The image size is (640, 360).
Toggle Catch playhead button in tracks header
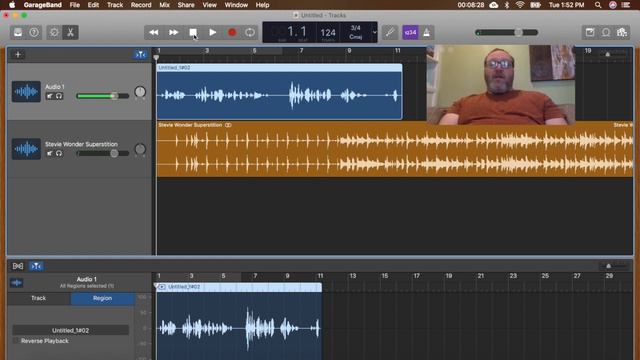(x=140, y=54)
